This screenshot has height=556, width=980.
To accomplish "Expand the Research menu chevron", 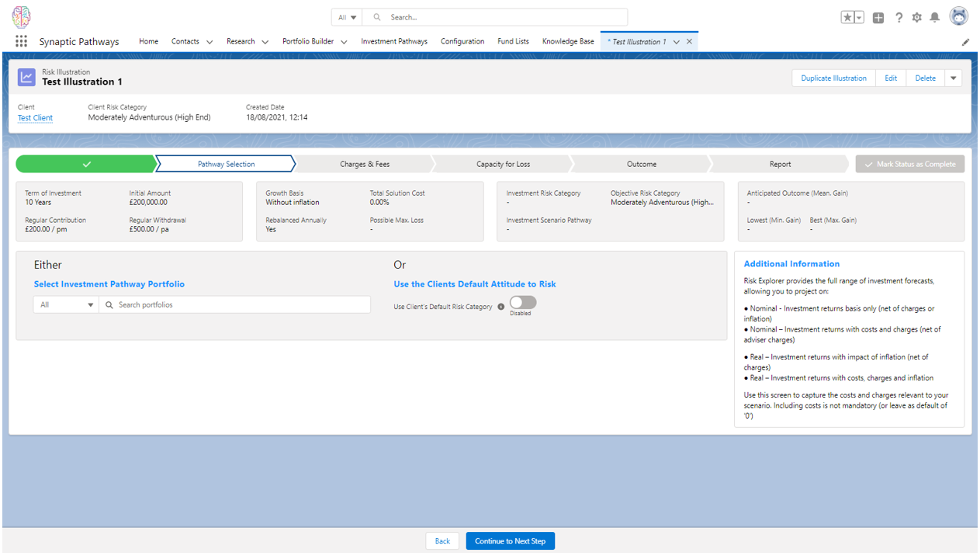I will [x=265, y=42].
